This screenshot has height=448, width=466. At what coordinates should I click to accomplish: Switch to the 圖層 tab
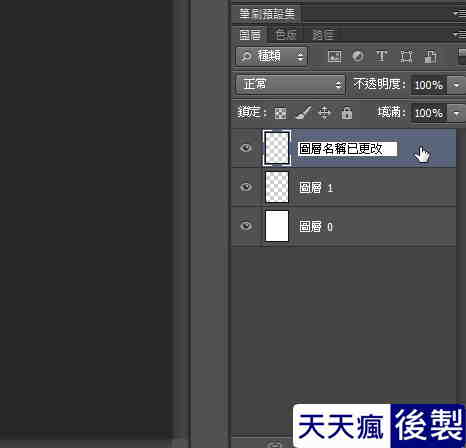coord(250,34)
